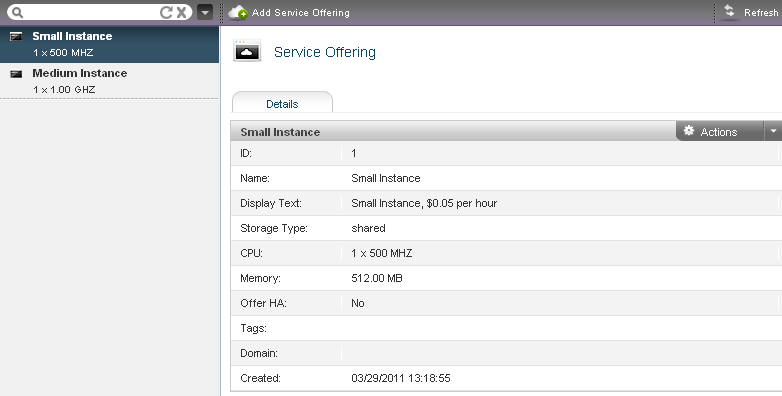Image resolution: width=782 pixels, height=396 pixels.
Task: Open the Actions menu
Action: (719, 132)
